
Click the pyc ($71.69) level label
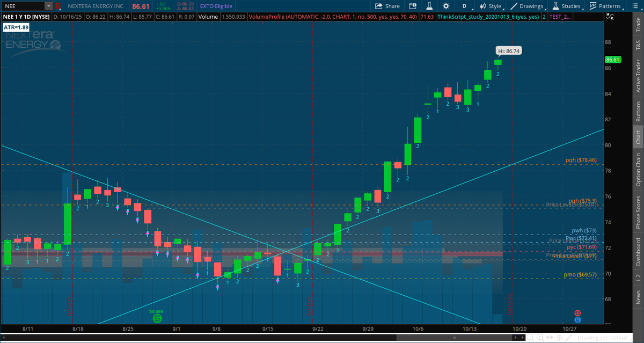click(x=582, y=247)
